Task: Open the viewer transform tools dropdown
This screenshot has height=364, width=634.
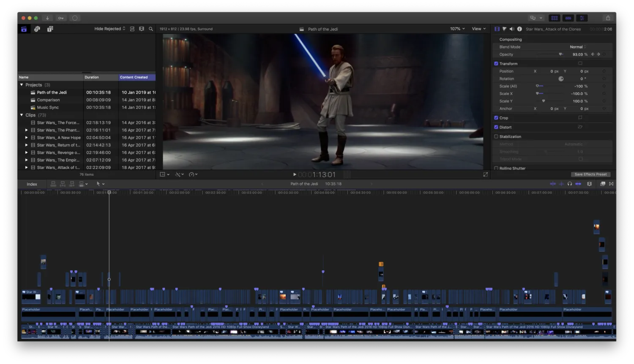Action: [x=164, y=174]
